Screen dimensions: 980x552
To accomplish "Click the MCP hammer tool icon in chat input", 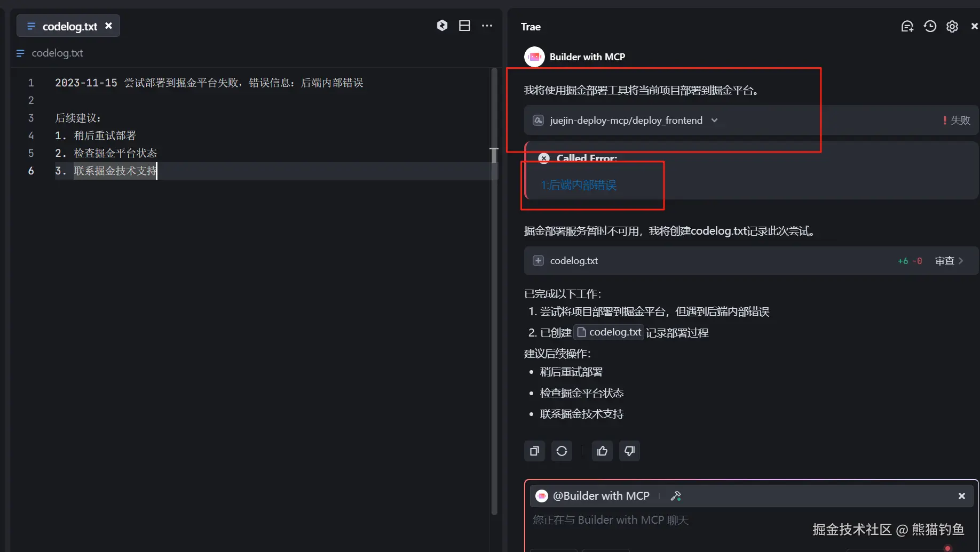I will [x=676, y=495].
